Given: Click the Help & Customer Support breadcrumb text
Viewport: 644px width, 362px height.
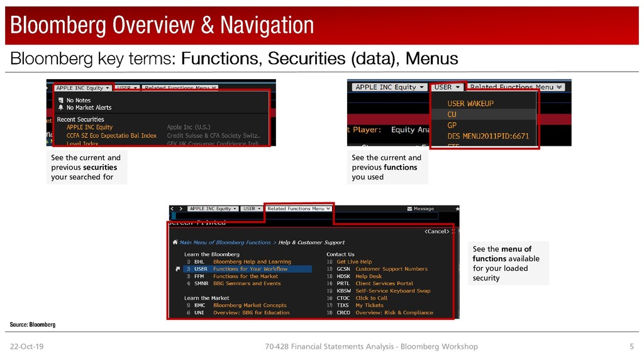Looking at the screenshot, I should pyautogui.click(x=311, y=242).
